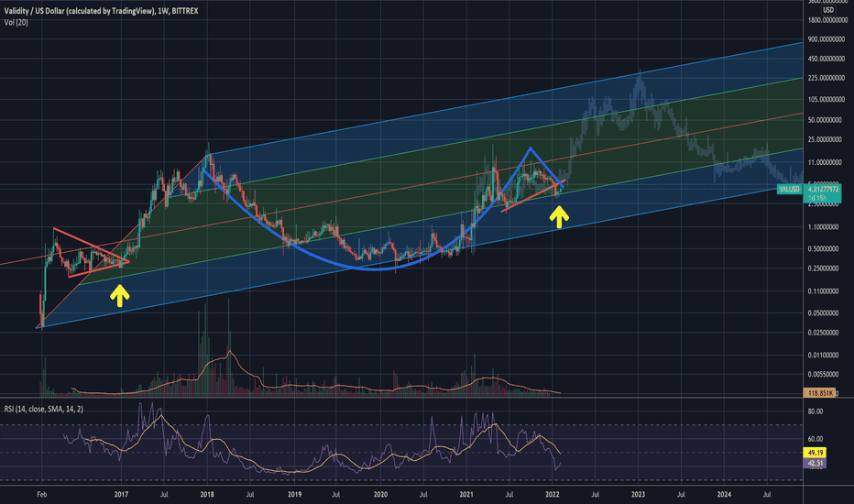Click the 105.00000000 price axis label
The width and height of the screenshot is (854, 504).
pyautogui.click(x=828, y=100)
